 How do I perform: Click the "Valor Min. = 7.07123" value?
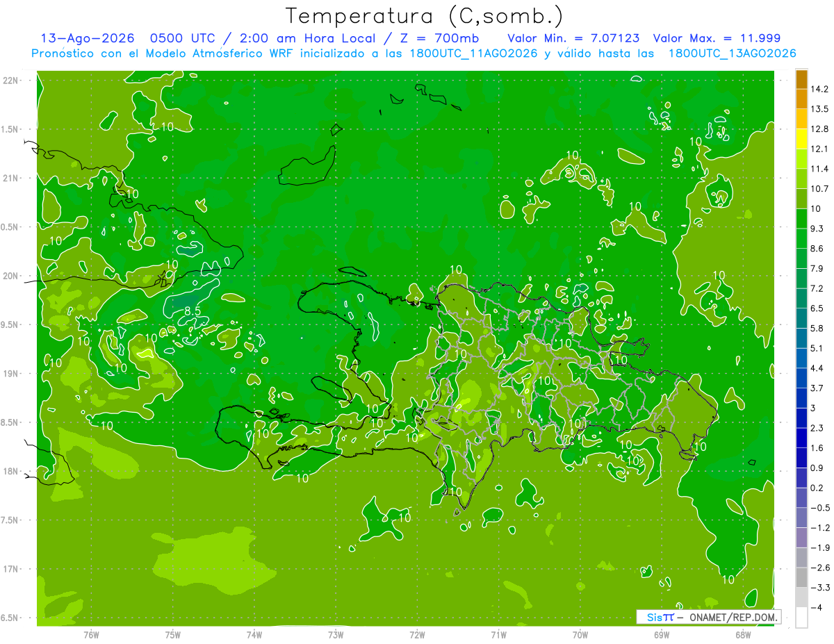[x=574, y=38]
